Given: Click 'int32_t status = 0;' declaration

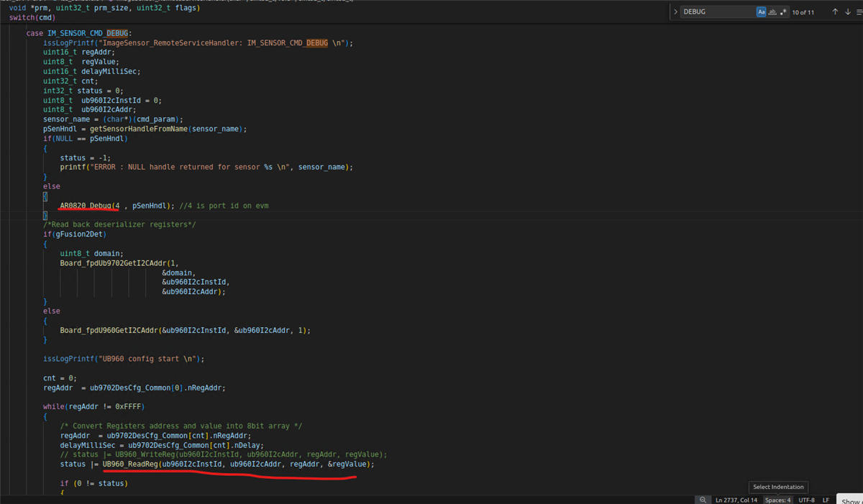Looking at the screenshot, I should click(83, 91).
